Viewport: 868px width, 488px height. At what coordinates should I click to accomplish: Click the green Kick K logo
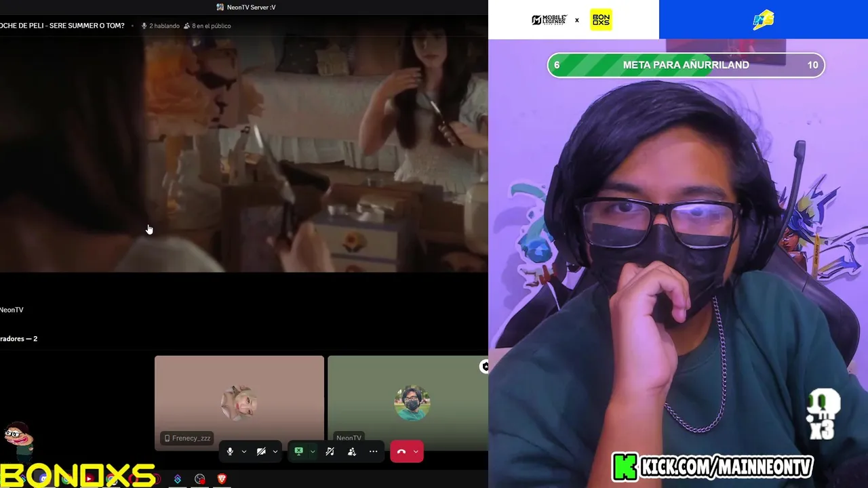pyautogui.click(x=625, y=467)
